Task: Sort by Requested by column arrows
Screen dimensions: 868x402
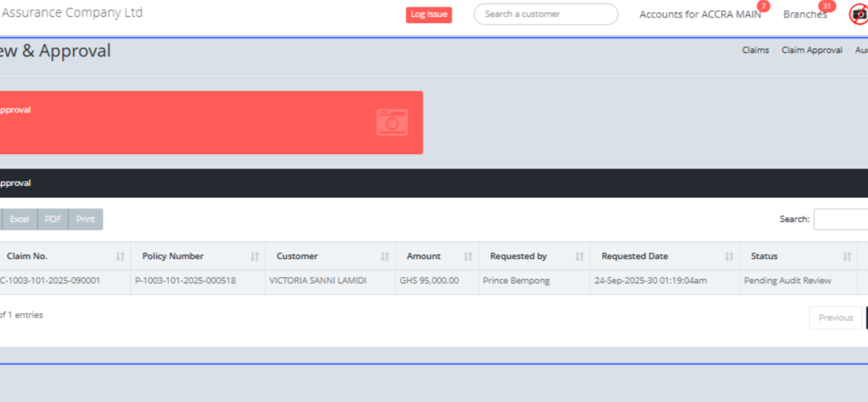Action: click(579, 257)
